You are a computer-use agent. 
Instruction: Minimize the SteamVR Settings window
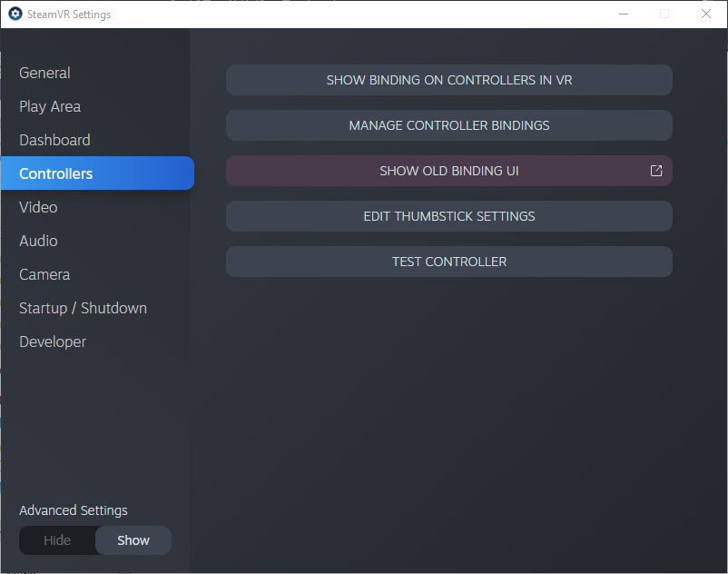[x=624, y=14]
